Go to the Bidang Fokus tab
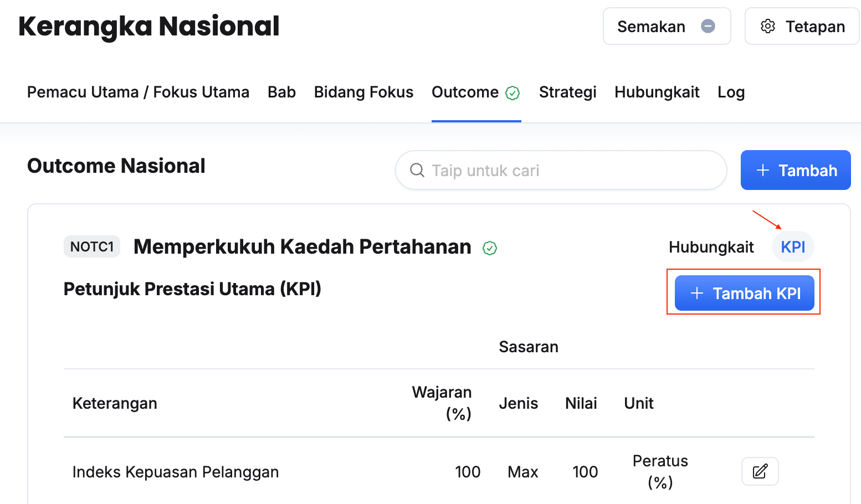The width and height of the screenshot is (861, 504). (363, 92)
